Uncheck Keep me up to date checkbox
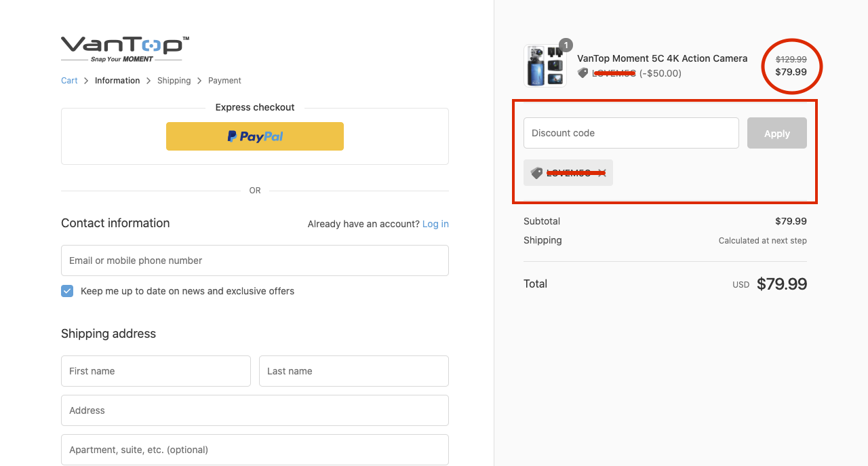 click(x=67, y=291)
